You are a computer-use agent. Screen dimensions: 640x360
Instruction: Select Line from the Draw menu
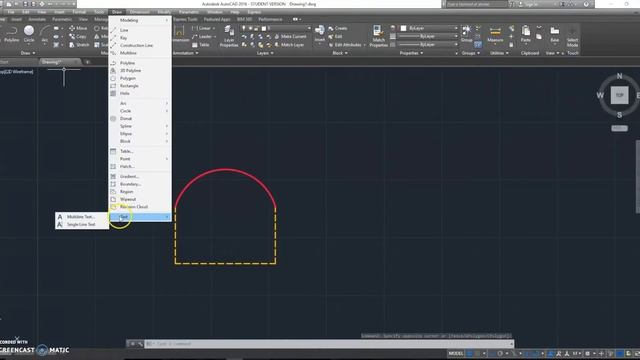139,30
